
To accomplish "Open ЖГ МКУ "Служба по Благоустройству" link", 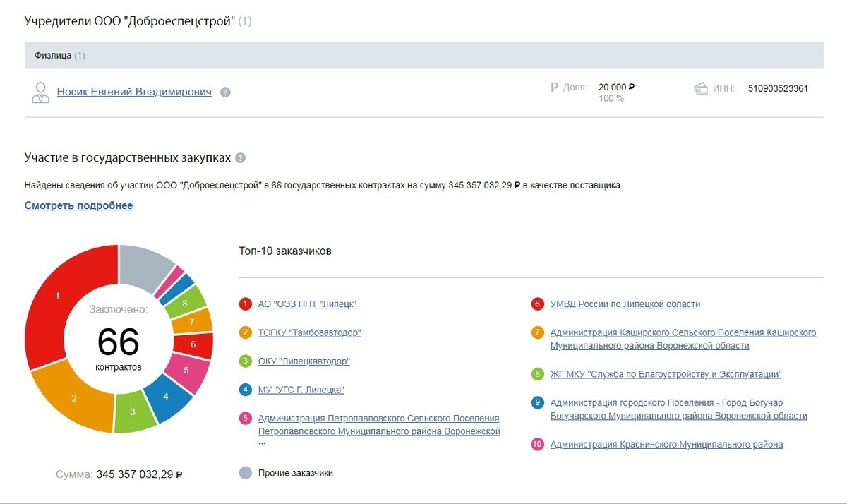I will click(666, 374).
